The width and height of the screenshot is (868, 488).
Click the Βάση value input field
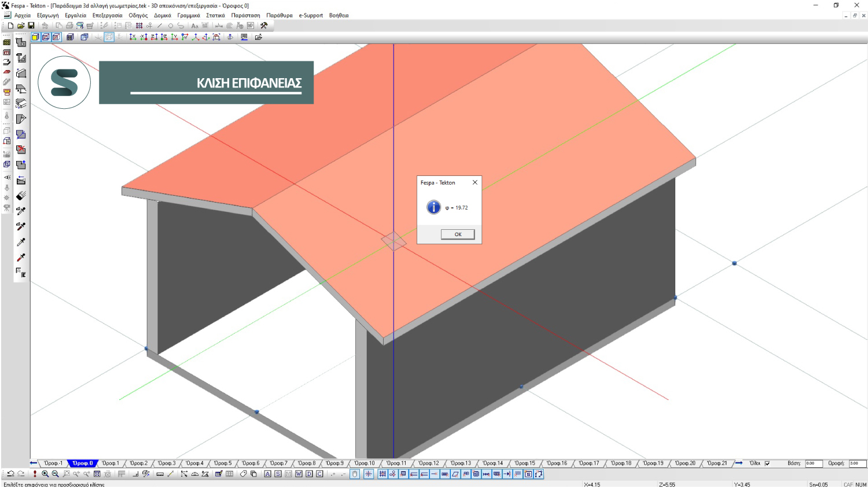(813, 464)
